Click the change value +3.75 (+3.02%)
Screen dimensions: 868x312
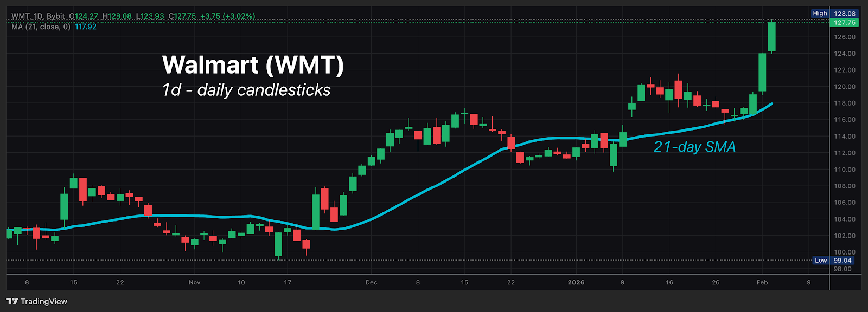(228, 16)
